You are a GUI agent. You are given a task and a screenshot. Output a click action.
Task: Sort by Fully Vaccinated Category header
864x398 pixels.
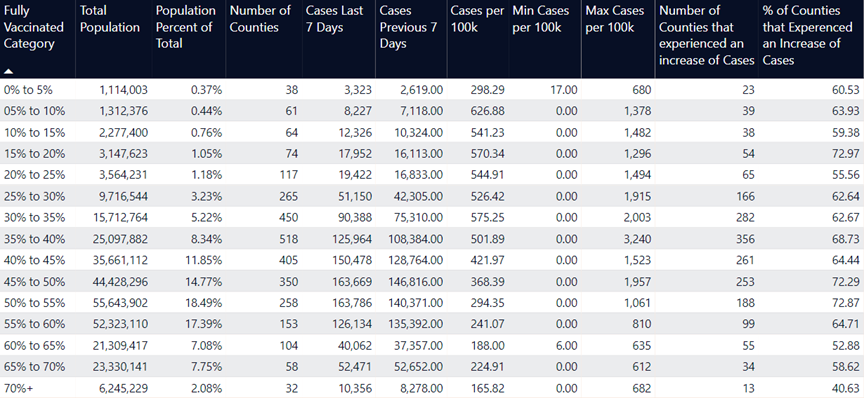pos(34,27)
